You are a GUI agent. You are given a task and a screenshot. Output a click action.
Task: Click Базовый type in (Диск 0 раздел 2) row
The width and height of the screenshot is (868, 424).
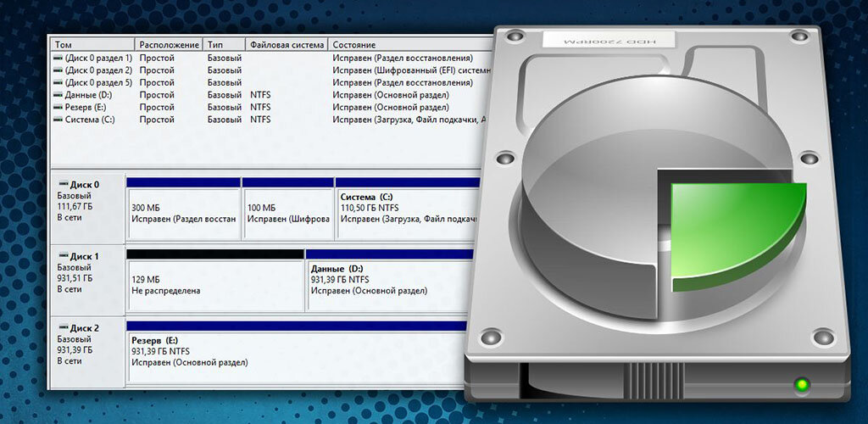tap(224, 70)
